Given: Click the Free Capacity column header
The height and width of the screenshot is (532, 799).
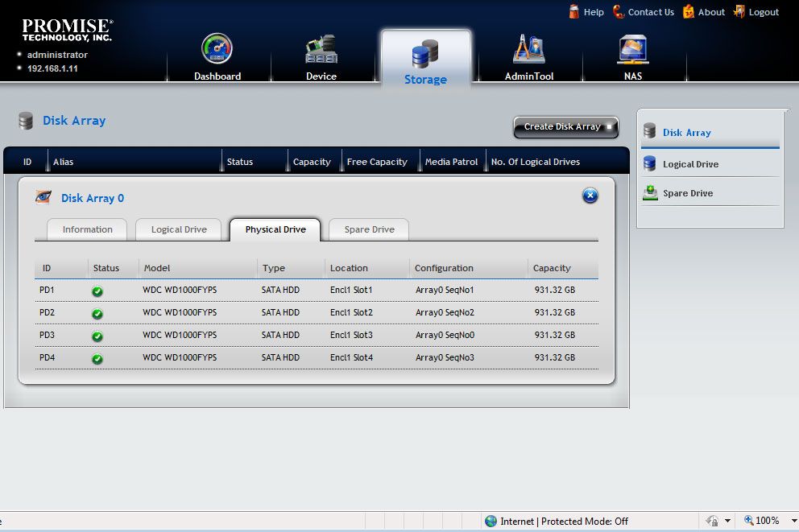Looking at the screenshot, I should pos(377,162).
